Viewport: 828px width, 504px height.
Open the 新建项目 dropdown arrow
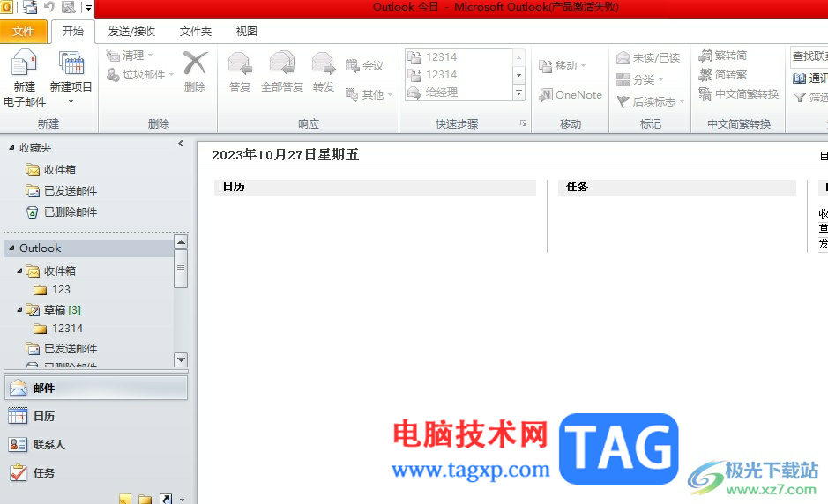tap(71, 101)
